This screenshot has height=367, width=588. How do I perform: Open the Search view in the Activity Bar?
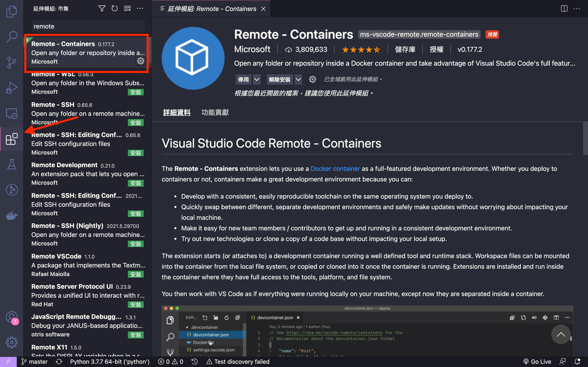pos(11,37)
